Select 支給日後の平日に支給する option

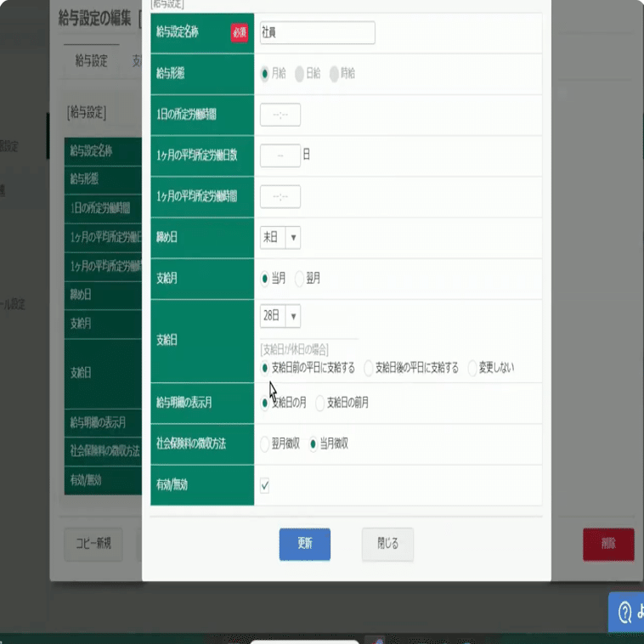click(x=369, y=368)
